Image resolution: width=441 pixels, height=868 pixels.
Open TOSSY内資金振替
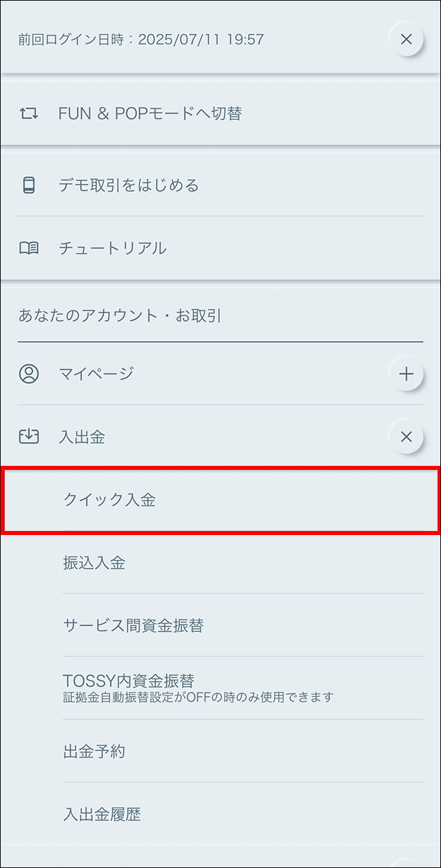(x=128, y=681)
